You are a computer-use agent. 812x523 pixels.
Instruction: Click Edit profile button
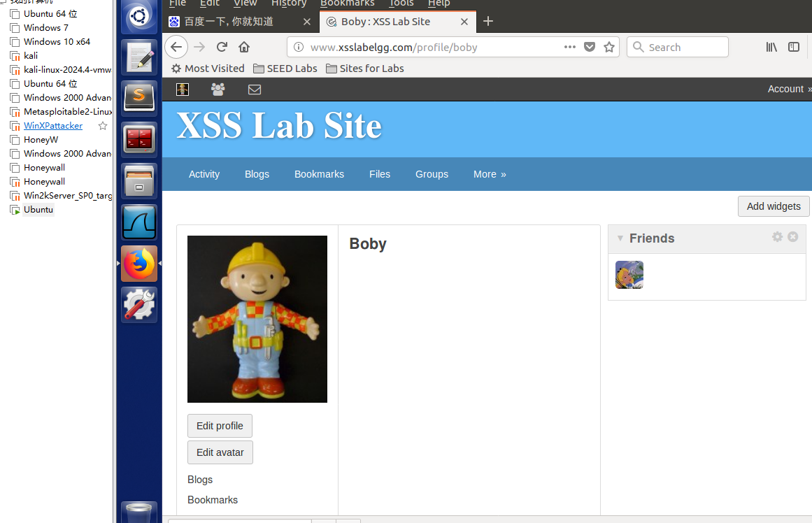pyautogui.click(x=220, y=426)
